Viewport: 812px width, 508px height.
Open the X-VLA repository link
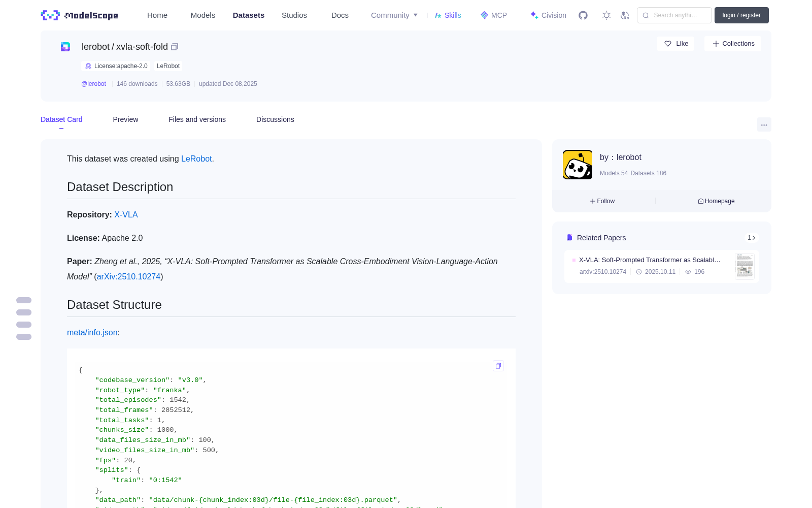126,214
